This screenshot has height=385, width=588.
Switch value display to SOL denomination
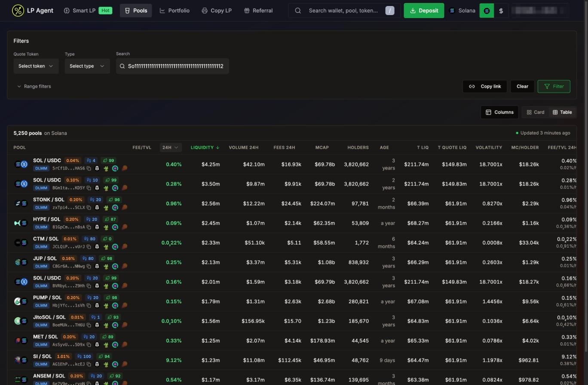tap(487, 11)
